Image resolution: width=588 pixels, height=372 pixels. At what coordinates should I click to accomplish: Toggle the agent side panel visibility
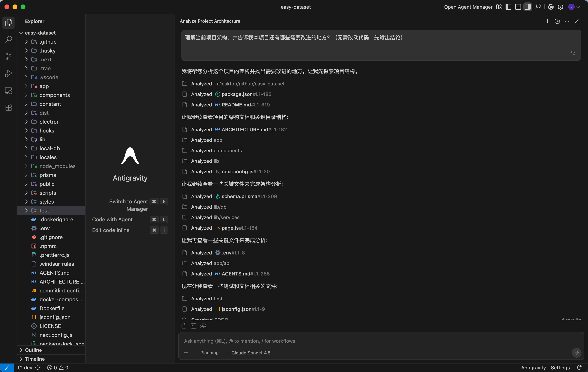pyautogui.click(x=527, y=7)
